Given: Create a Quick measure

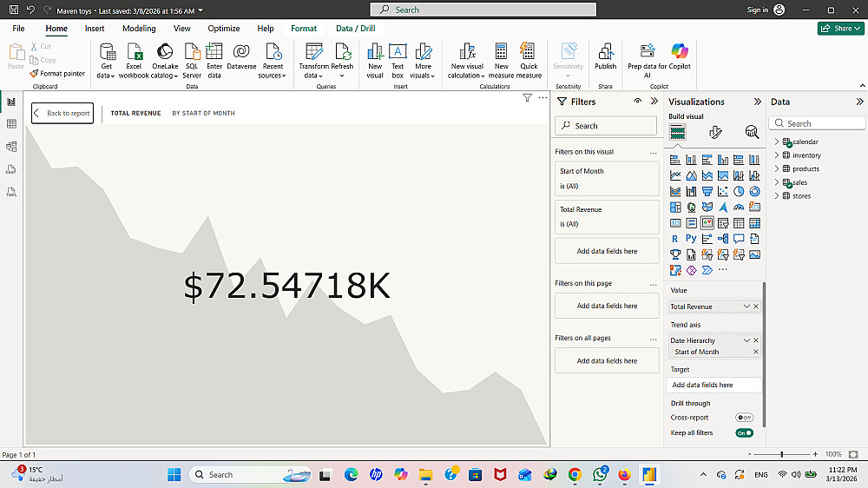Looking at the screenshot, I should [x=529, y=61].
